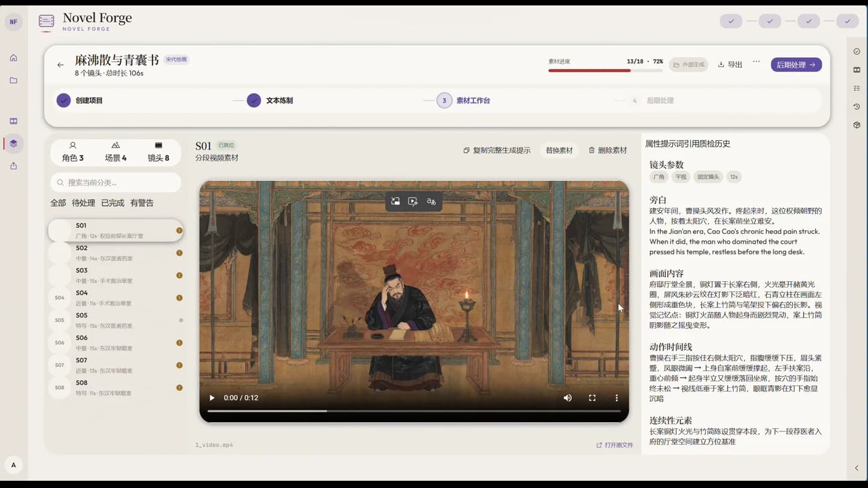Screen dimensions: 868x488
Task: Click the 宋代绘画 style tag
Action: [177, 60]
